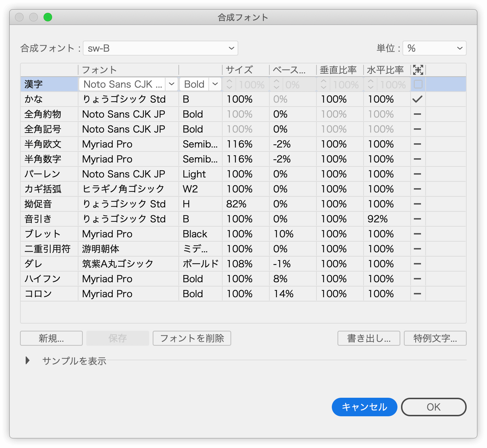Click the 82% size value in 拗促音 row

pyautogui.click(x=236, y=204)
